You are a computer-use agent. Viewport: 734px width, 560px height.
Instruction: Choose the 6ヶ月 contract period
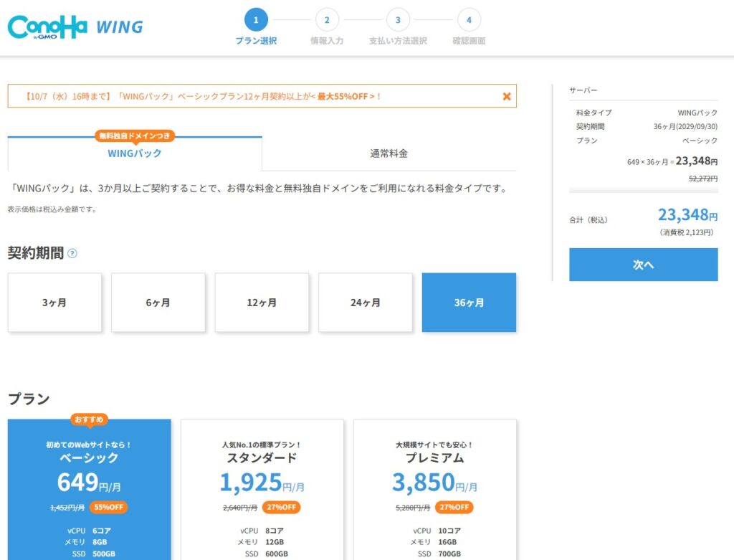coord(158,303)
